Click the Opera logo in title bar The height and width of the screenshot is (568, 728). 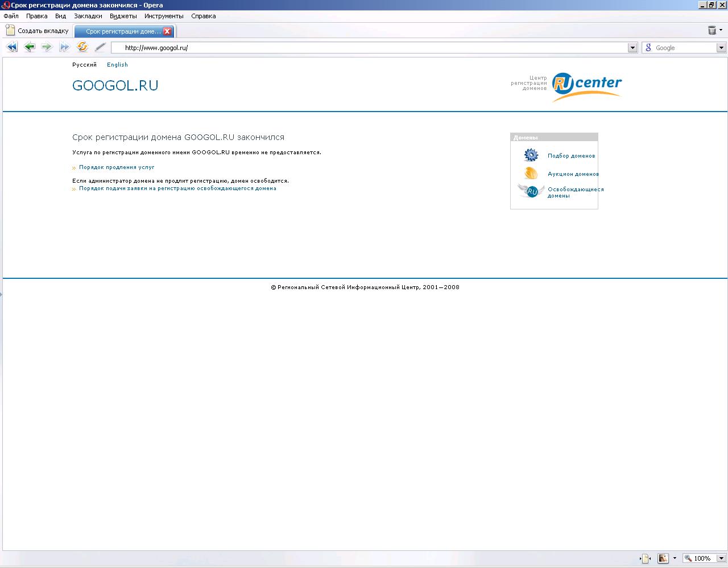(x=6, y=5)
